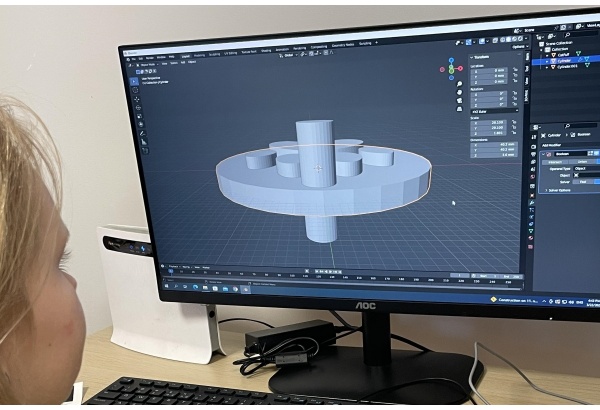Select the Move tool
Image resolution: width=600 pixels, height=410 pixels.
[x=137, y=100]
